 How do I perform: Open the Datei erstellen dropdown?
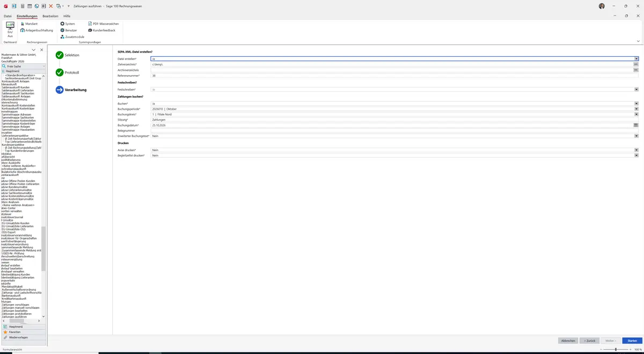pyautogui.click(x=636, y=58)
